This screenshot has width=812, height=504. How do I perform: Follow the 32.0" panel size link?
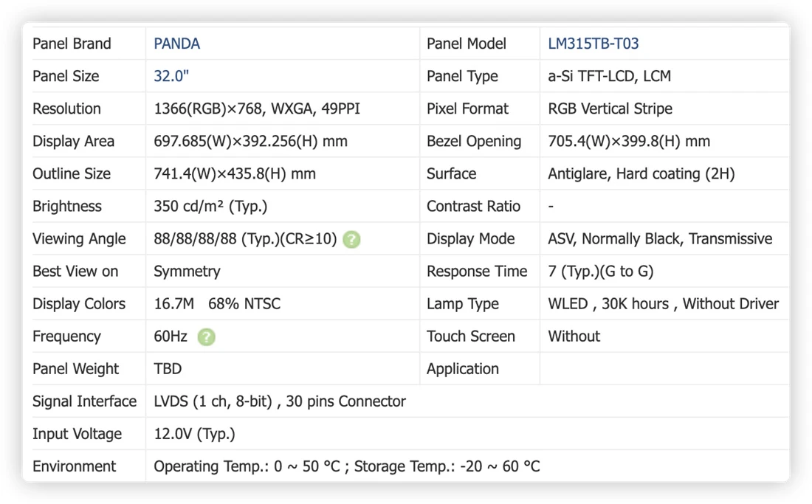pyautogui.click(x=171, y=76)
